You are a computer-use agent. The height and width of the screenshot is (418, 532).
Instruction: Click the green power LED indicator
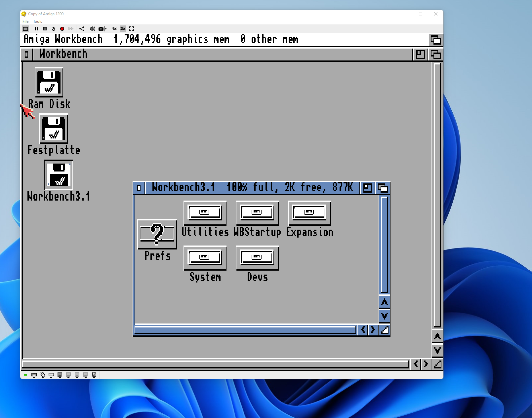pyautogui.click(x=25, y=375)
